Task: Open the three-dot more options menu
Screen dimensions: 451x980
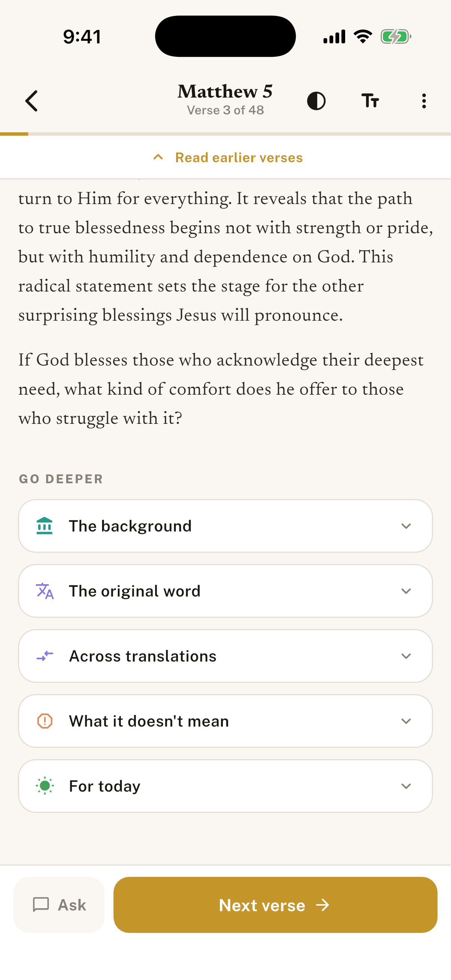Action: (x=424, y=101)
